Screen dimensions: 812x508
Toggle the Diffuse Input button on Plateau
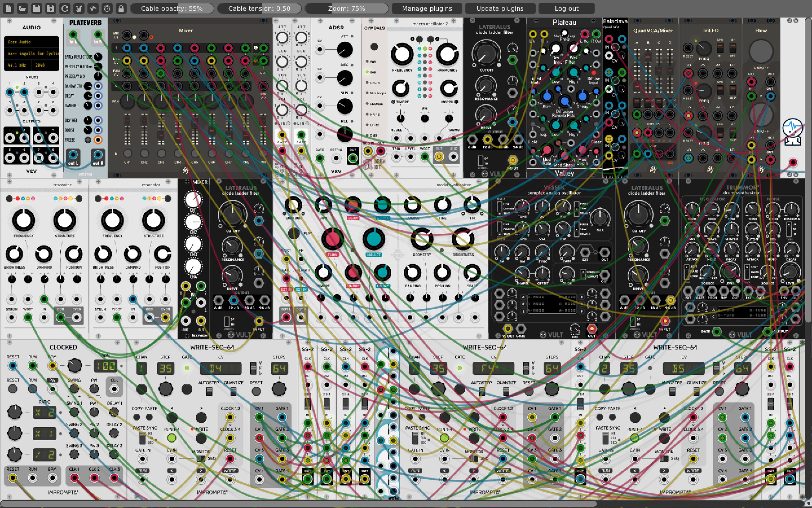593,73
